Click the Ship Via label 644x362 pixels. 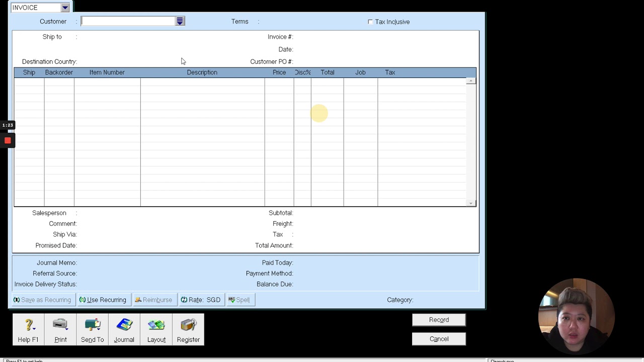(65, 234)
